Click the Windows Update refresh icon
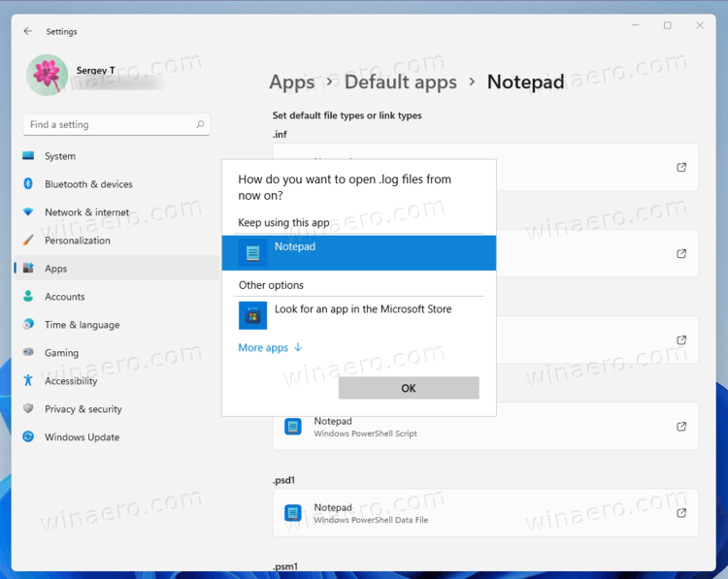728x579 pixels. [28, 436]
